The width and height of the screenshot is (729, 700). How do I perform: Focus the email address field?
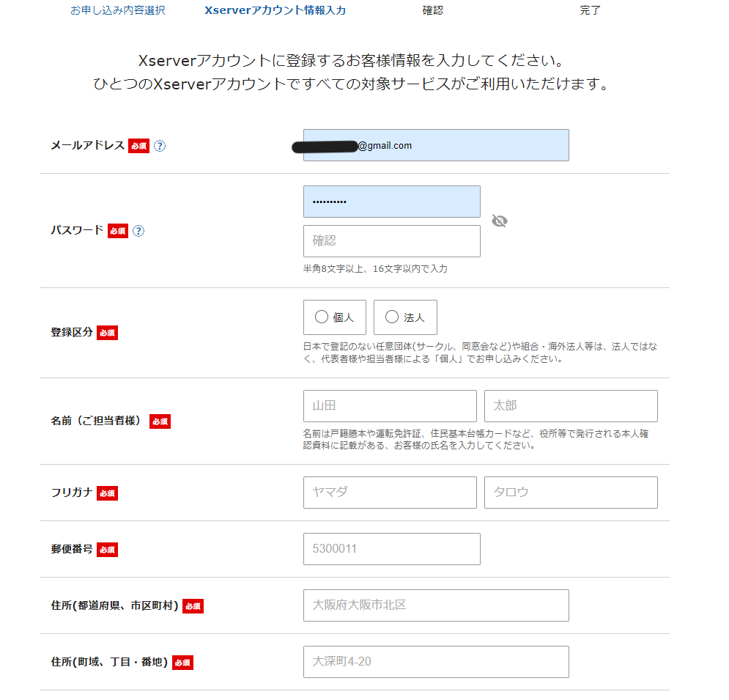point(436,145)
